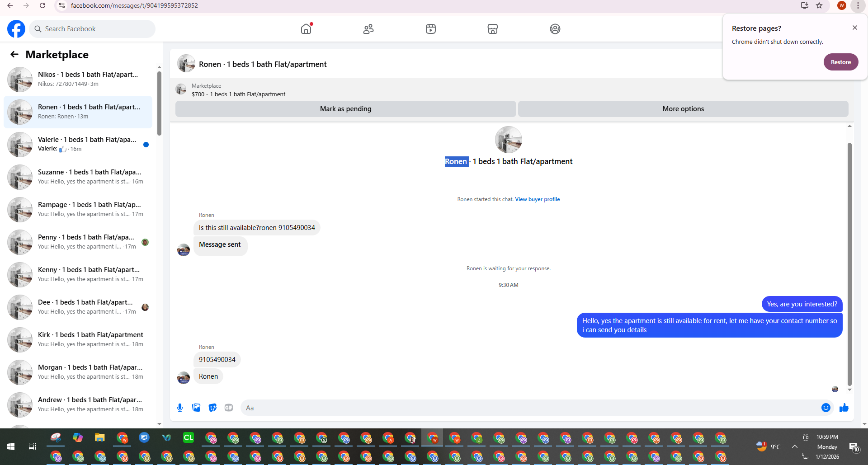Open the CL app on the taskbar
Viewport: 868px width, 465px height.
coord(189,437)
